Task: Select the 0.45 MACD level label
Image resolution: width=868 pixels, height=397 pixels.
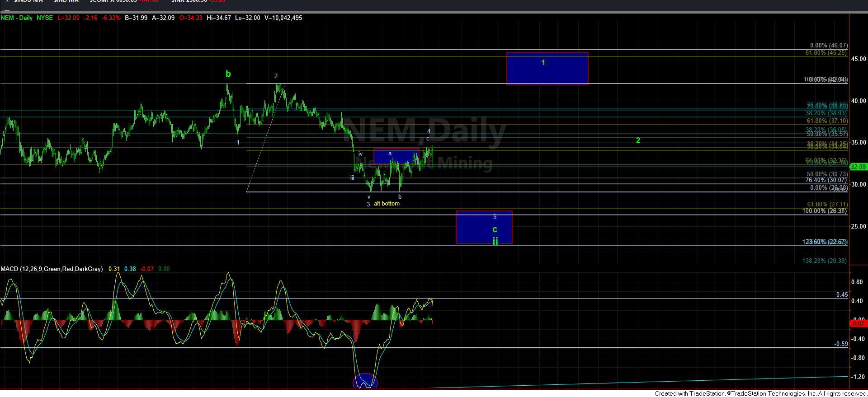Action: (x=842, y=295)
